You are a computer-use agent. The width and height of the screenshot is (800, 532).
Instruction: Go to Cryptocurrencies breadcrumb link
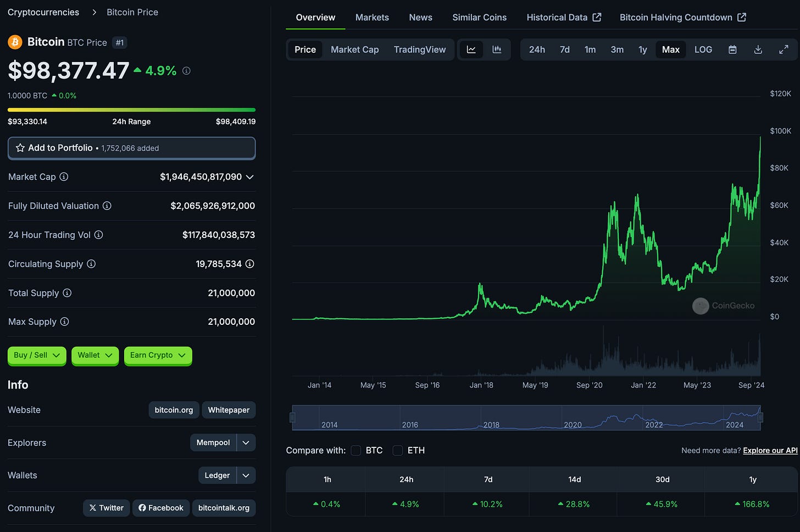pyautogui.click(x=43, y=12)
